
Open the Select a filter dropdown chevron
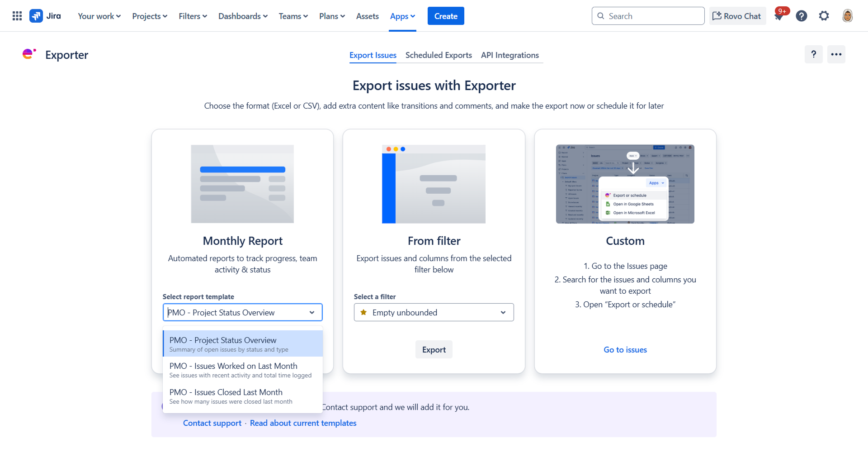pos(503,312)
